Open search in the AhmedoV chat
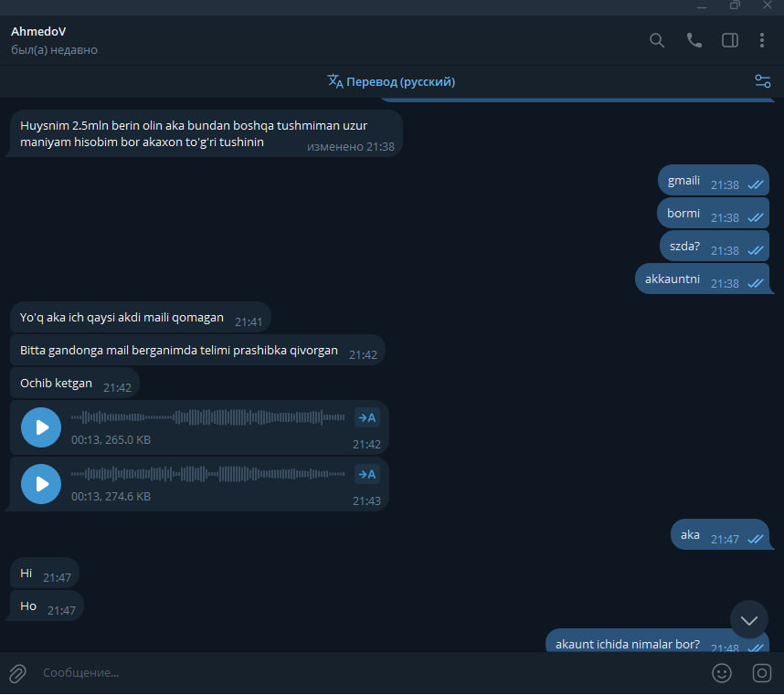 pyautogui.click(x=656, y=40)
